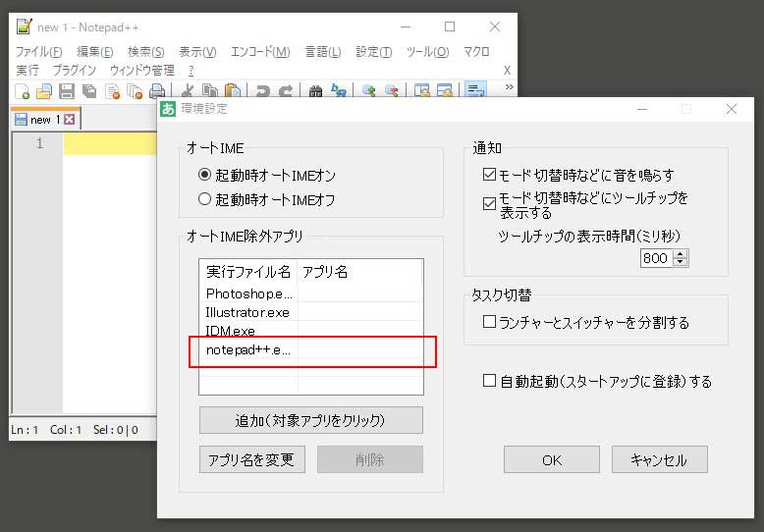Viewport: 764px width, 532px height.
Task: Close document with the menu bar X
Action: (x=508, y=71)
